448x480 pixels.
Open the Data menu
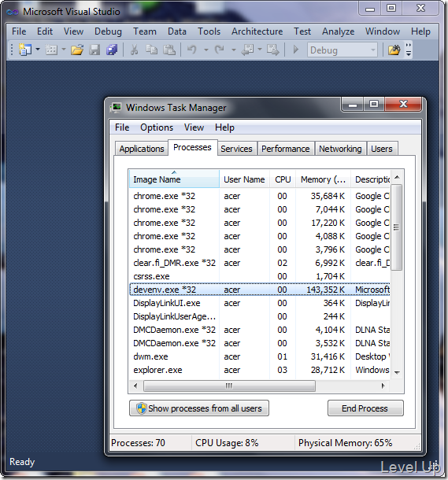pos(176,31)
